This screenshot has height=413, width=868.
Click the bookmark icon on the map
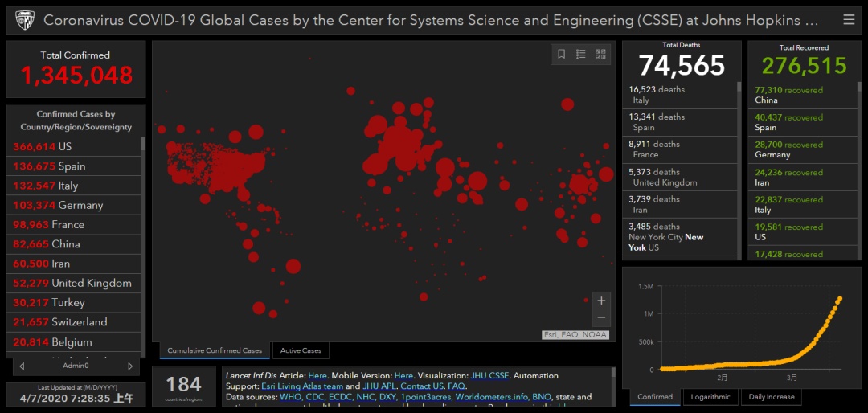(x=561, y=55)
